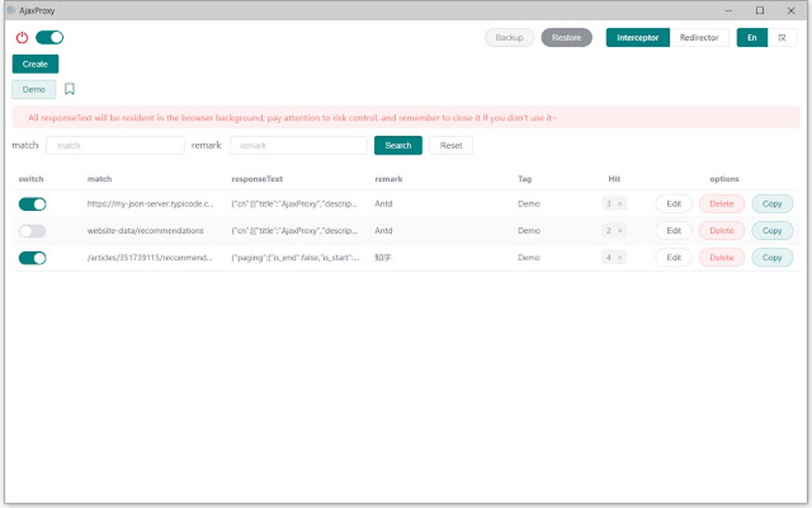Click the red power icon
Viewport: 812px width, 508px height.
[x=21, y=37]
